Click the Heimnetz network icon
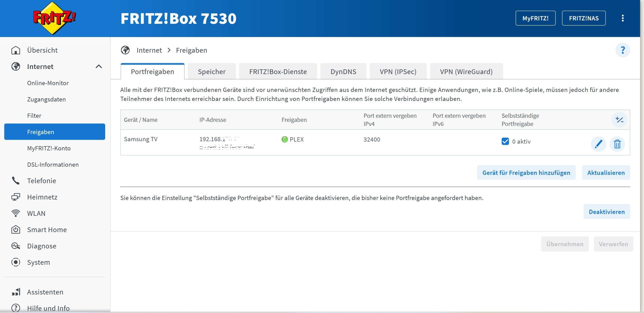The height and width of the screenshot is (313, 644). coord(16,197)
